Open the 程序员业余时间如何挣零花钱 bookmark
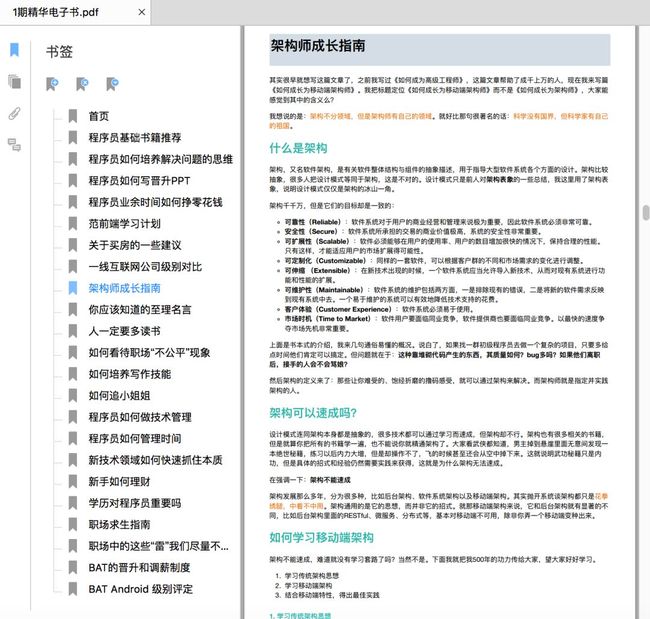650x619 pixels. coord(155,202)
